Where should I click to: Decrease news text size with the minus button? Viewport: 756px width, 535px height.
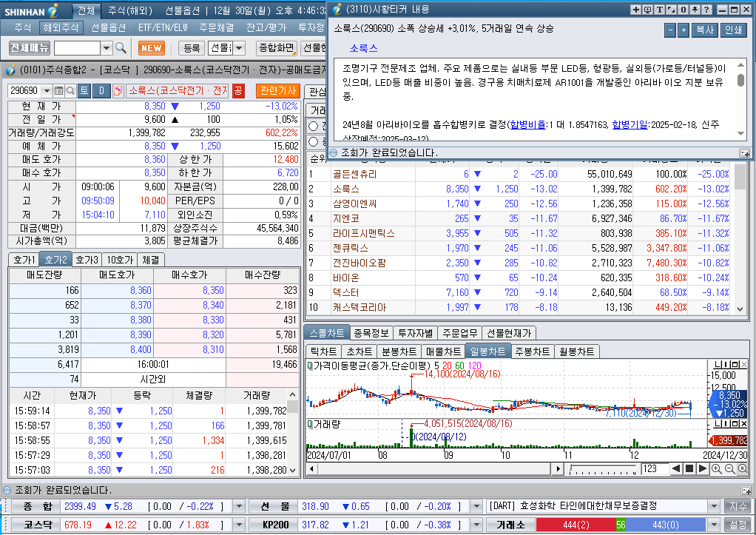coord(670,30)
